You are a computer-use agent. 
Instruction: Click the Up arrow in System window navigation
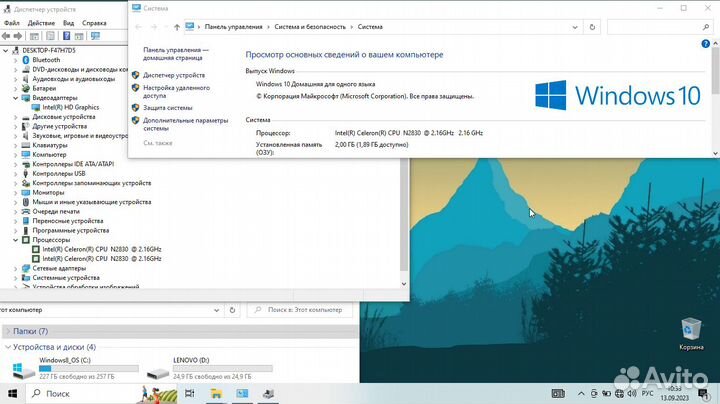point(177,27)
